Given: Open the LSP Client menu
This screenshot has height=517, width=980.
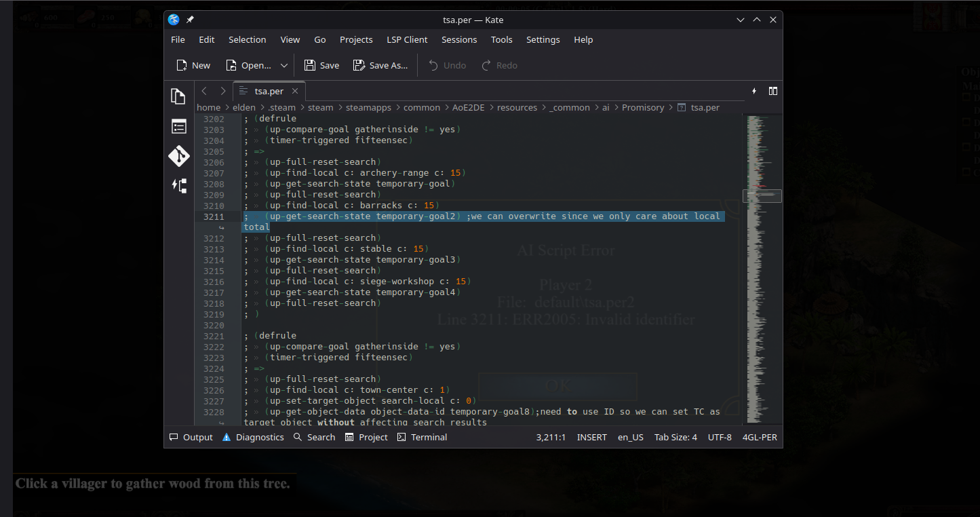Looking at the screenshot, I should coord(407,40).
